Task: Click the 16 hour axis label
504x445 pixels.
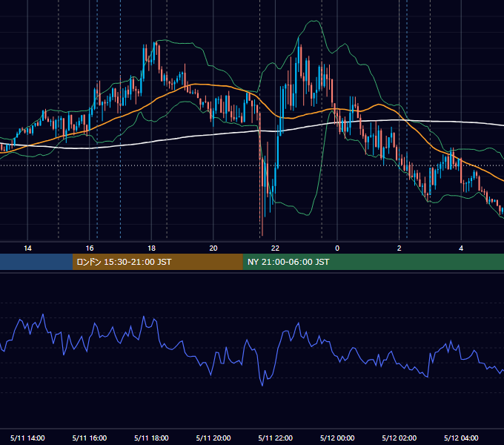Action: click(90, 248)
